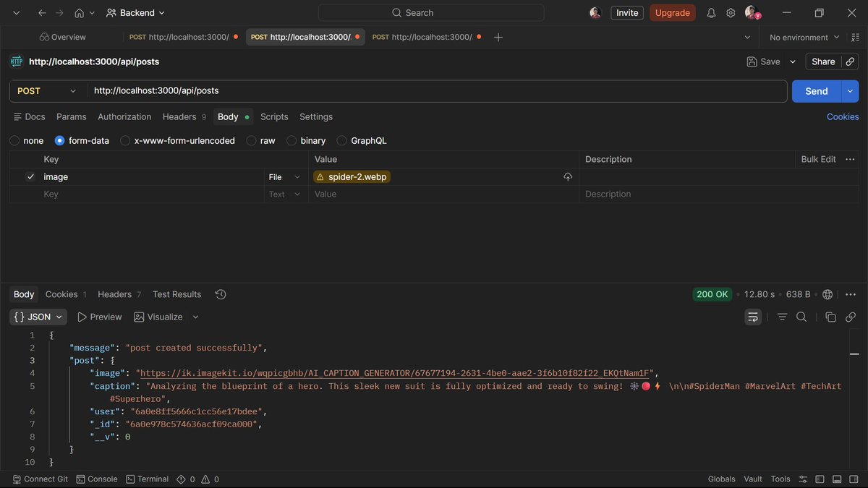Open the Authorization tab
The width and height of the screenshot is (868, 488).
point(124,116)
